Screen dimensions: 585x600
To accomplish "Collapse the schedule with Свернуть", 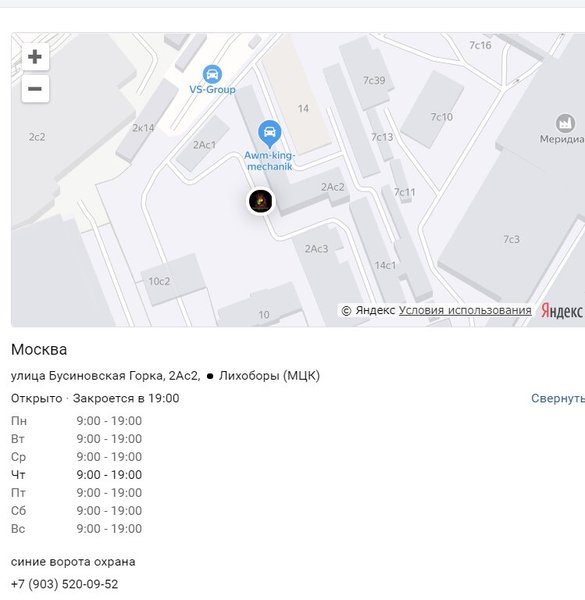I will tap(557, 398).
